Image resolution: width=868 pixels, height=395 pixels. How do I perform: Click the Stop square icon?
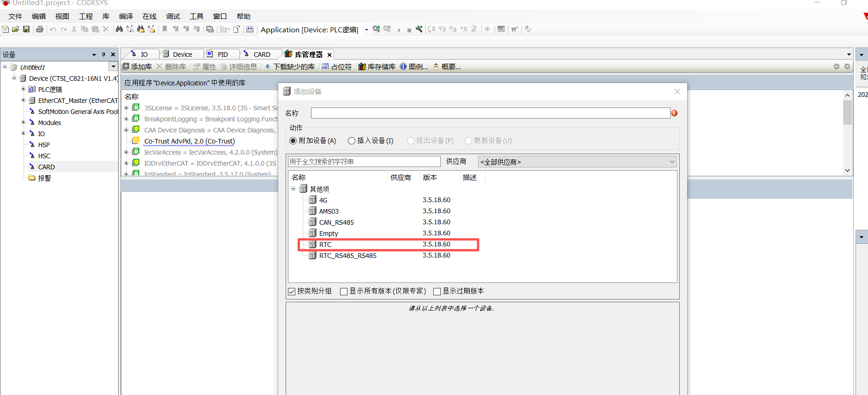(409, 30)
